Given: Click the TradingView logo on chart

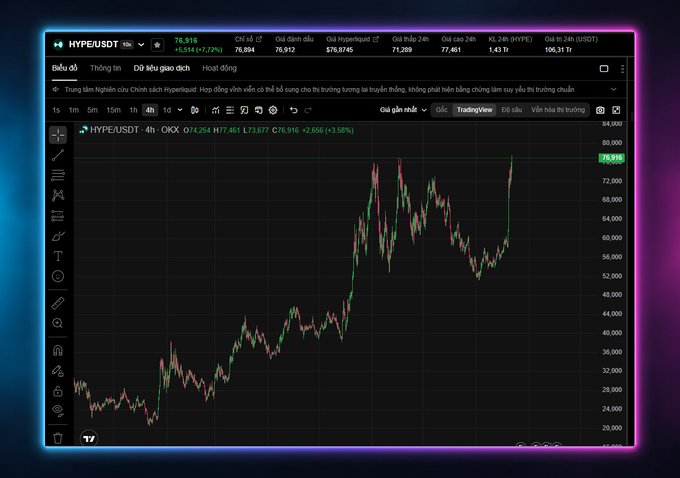Looking at the screenshot, I should 89,439.
